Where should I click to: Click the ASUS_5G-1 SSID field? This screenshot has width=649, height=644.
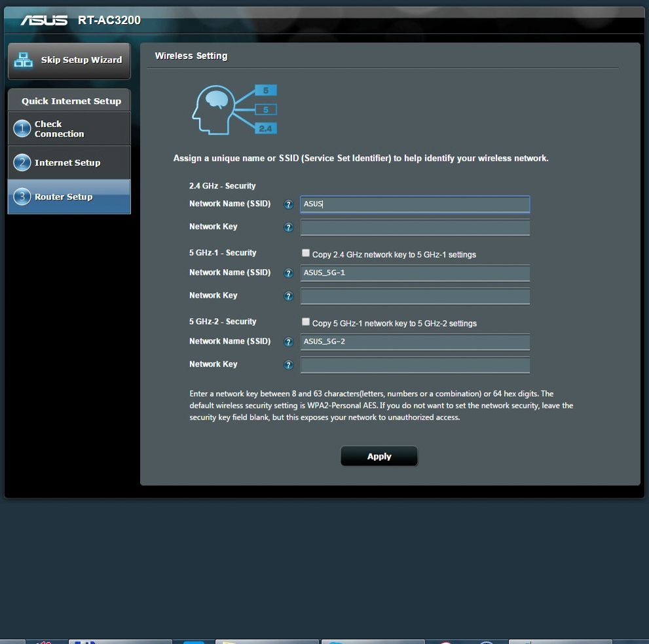pos(415,273)
